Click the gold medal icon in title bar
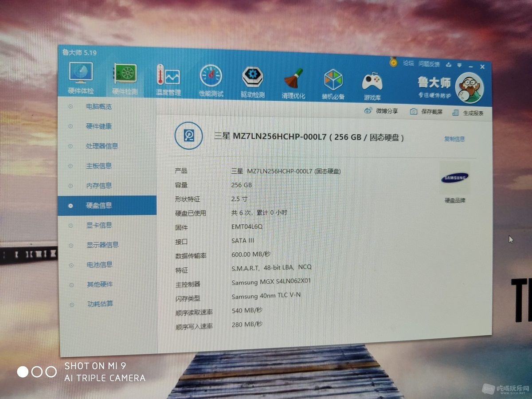Screen dimensions: 532x399 point(393,62)
